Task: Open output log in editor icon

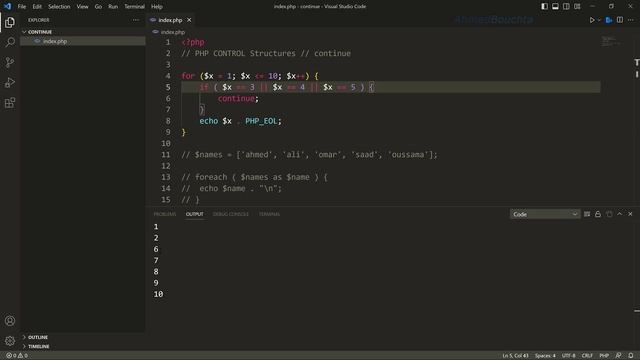Action: pyautogui.click(x=609, y=214)
